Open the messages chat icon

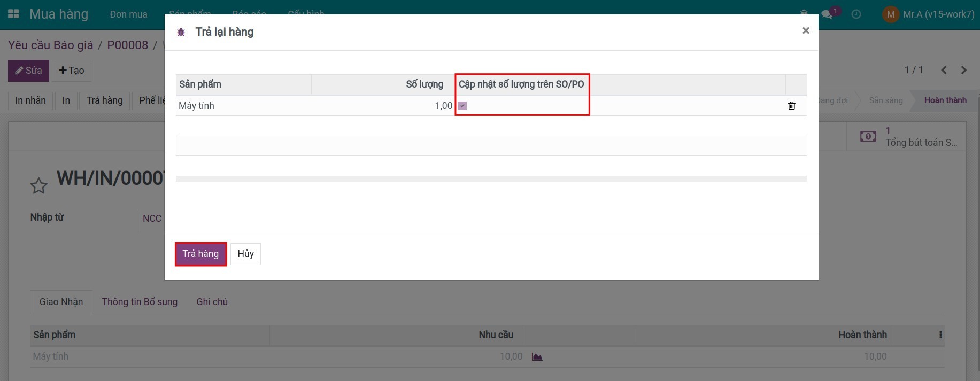[x=827, y=14]
